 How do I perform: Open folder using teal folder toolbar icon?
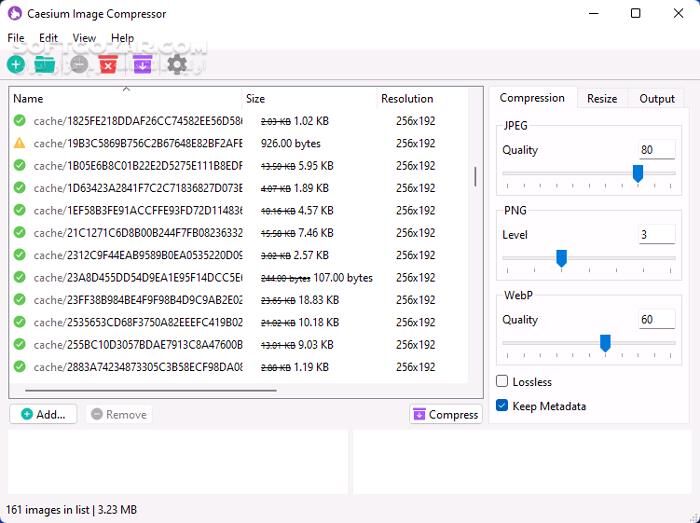click(45, 65)
